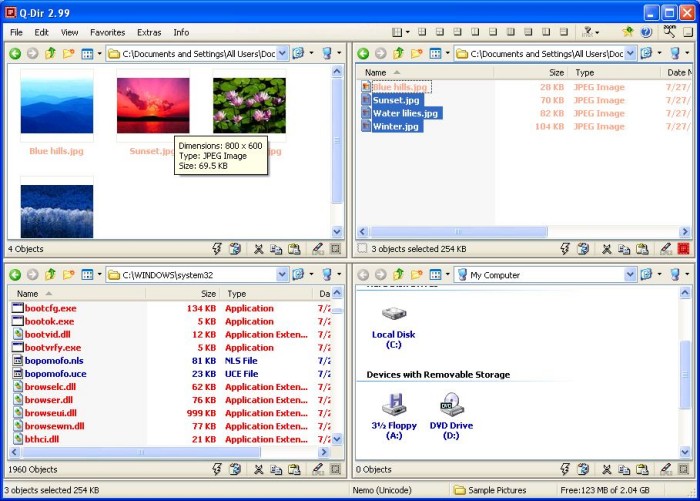Open the Info menu
Image resolution: width=700 pixels, height=501 pixels.
(x=181, y=32)
